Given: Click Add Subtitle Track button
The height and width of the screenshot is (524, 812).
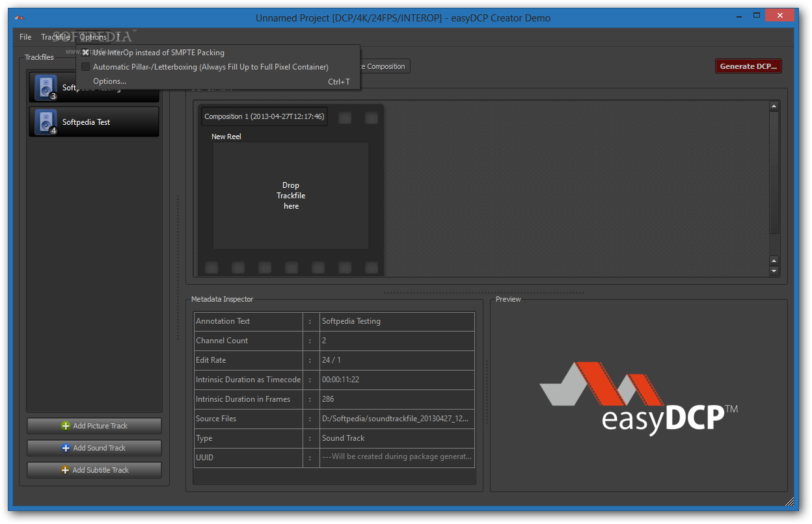Looking at the screenshot, I should tap(94, 470).
